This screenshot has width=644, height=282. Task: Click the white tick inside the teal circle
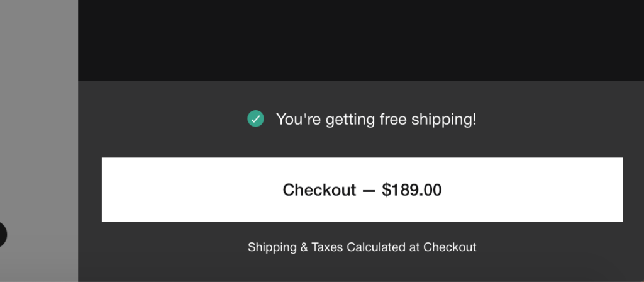click(255, 119)
